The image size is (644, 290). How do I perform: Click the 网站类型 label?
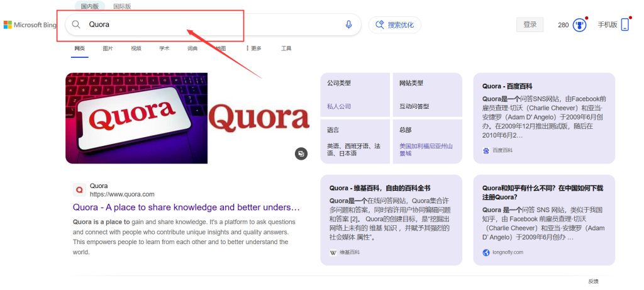(x=411, y=83)
